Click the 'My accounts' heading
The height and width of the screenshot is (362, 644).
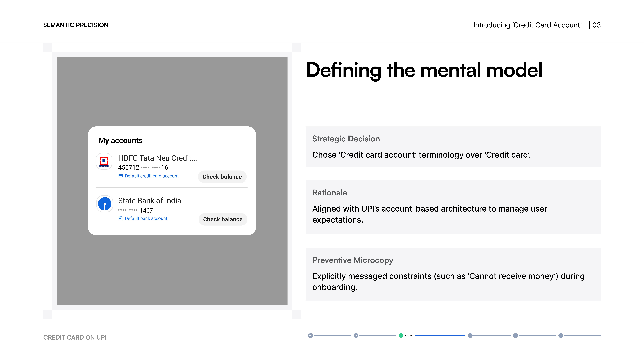(x=120, y=140)
